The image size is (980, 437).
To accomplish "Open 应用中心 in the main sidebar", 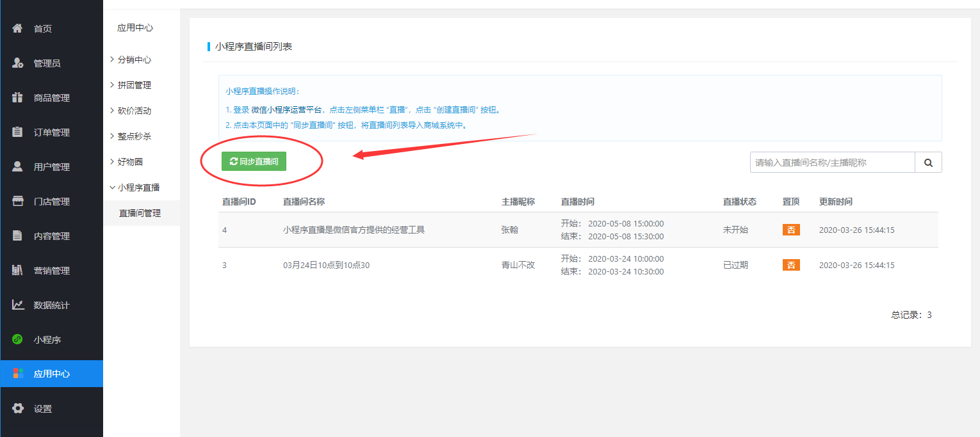I will (51, 374).
